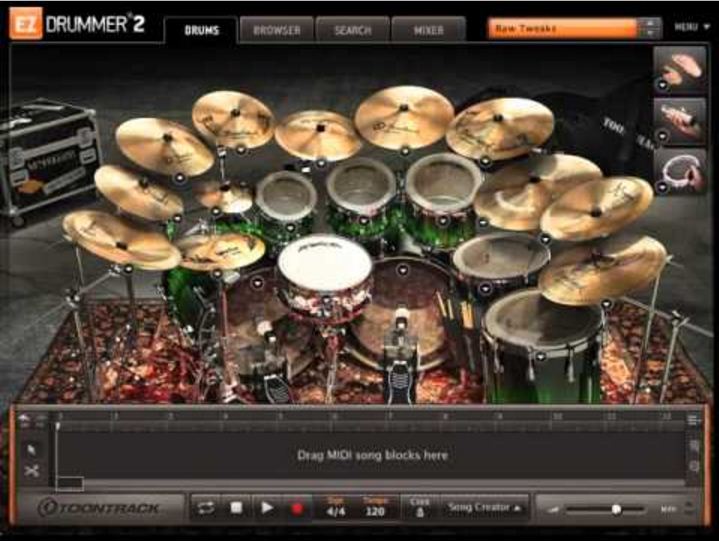
Task: Click the Toontrack logo
Action: (99, 508)
